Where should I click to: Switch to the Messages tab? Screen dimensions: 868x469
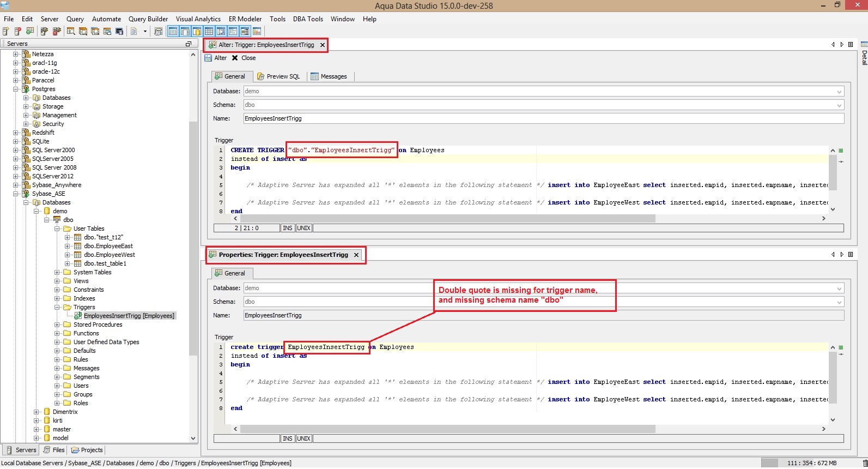[x=329, y=76]
